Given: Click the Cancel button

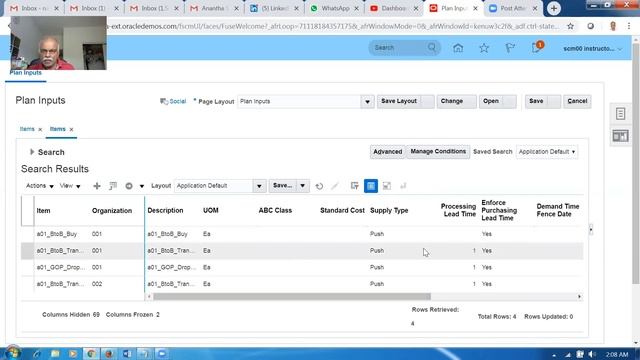Looking at the screenshot, I should click(x=577, y=101).
